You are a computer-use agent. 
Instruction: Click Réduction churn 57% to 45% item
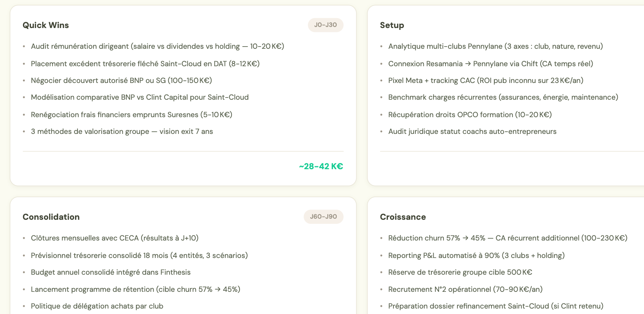click(x=508, y=238)
